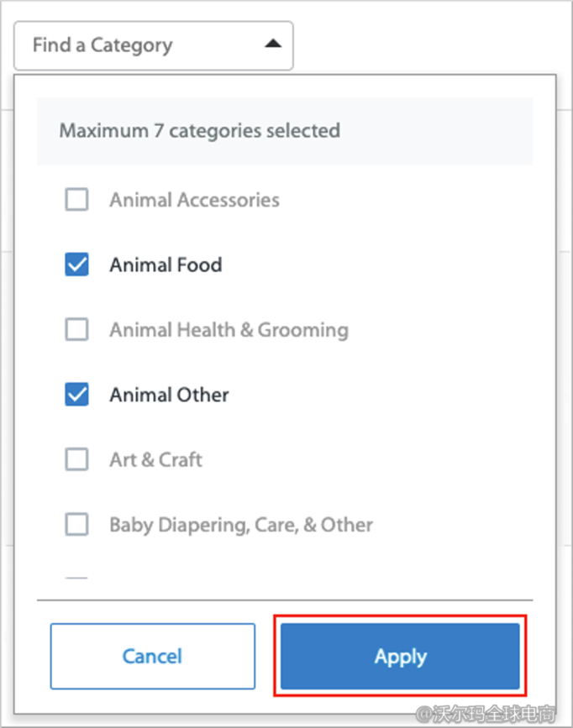Check the Baby Diapering, Care, & Other box
The height and width of the screenshot is (728, 573).
(x=76, y=525)
